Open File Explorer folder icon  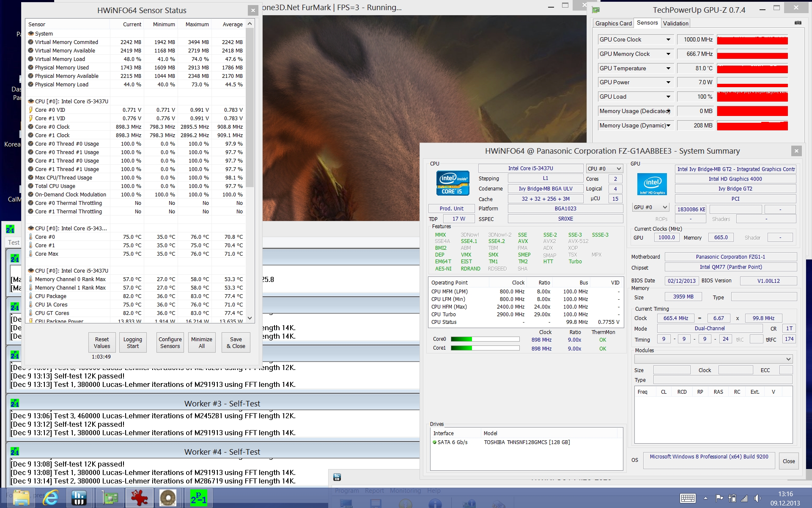click(21, 498)
